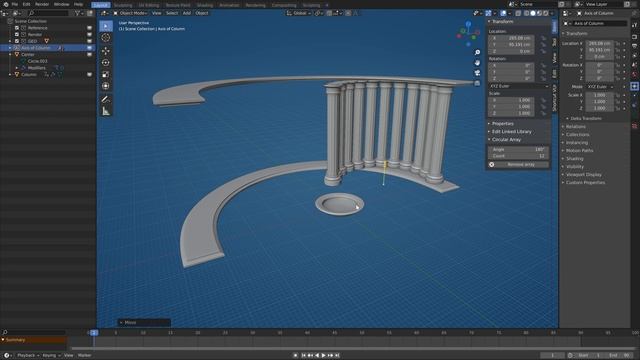Image resolution: width=640 pixels, height=360 pixels.
Task: Select the Annotate tool
Action: (106, 99)
